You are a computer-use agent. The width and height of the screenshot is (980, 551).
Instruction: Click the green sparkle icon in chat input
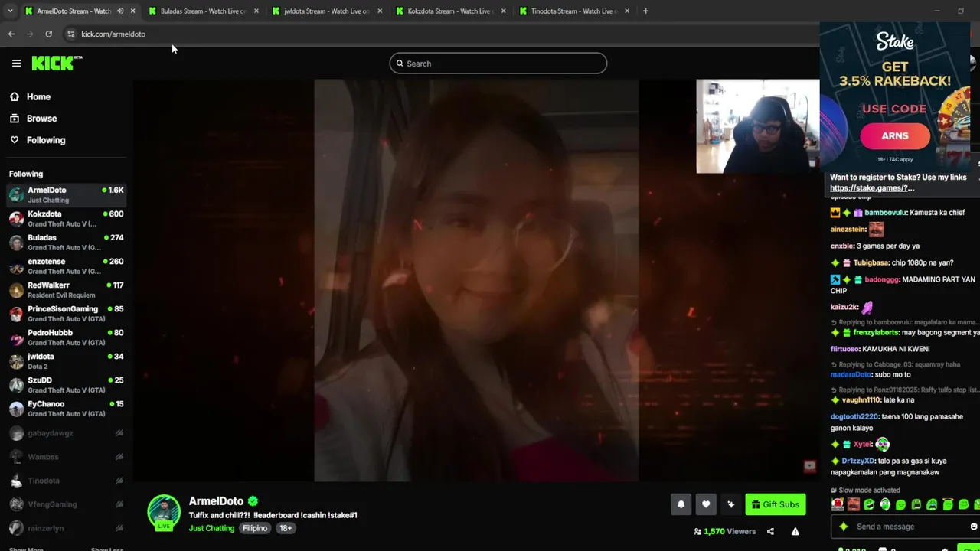(844, 527)
